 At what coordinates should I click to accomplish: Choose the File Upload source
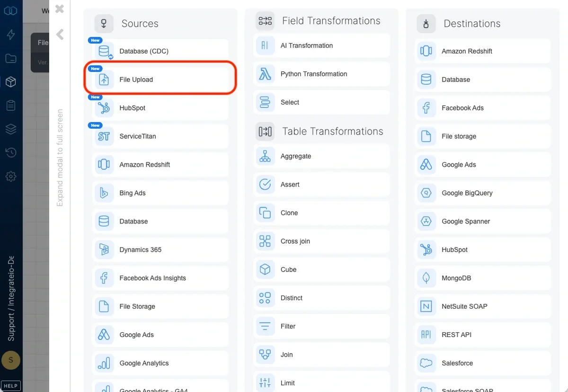pyautogui.click(x=160, y=80)
